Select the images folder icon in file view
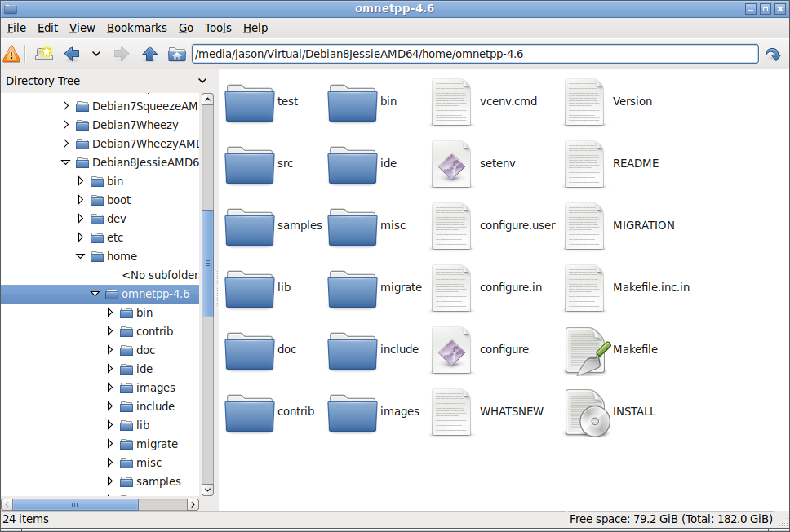 [x=353, y=413]
